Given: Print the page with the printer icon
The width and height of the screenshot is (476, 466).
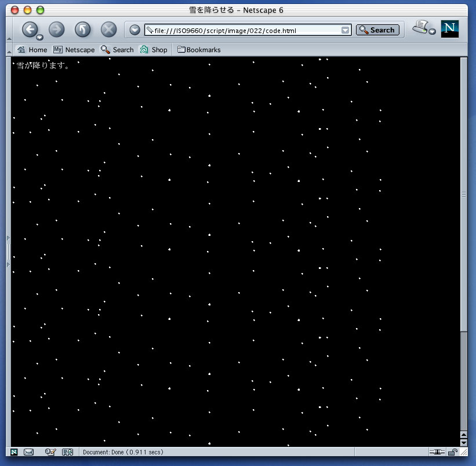Looking at the screenshot, I should point(421,27).
